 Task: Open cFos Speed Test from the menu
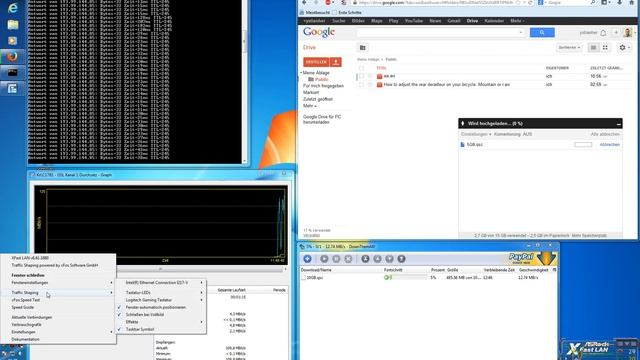click(26, 300)
